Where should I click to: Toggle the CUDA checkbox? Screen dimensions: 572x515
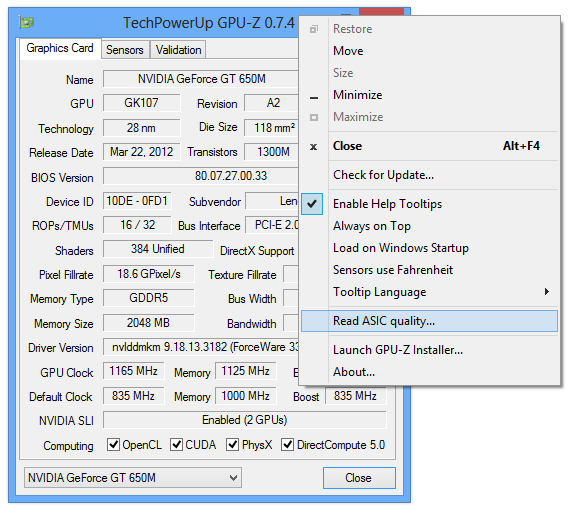[177, 445]
